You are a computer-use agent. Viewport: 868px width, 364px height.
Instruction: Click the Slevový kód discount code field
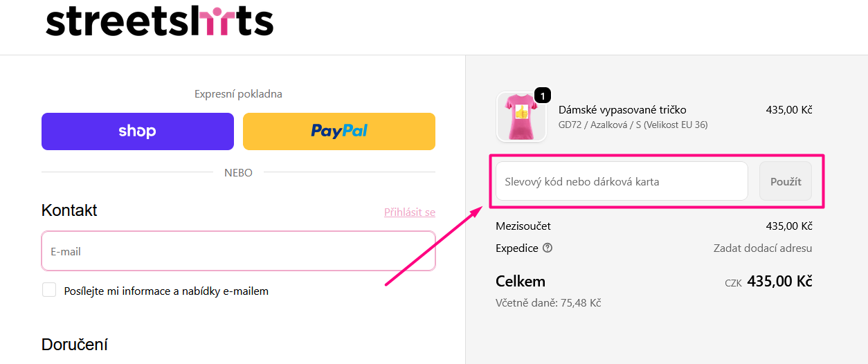[x=622, y=181]
